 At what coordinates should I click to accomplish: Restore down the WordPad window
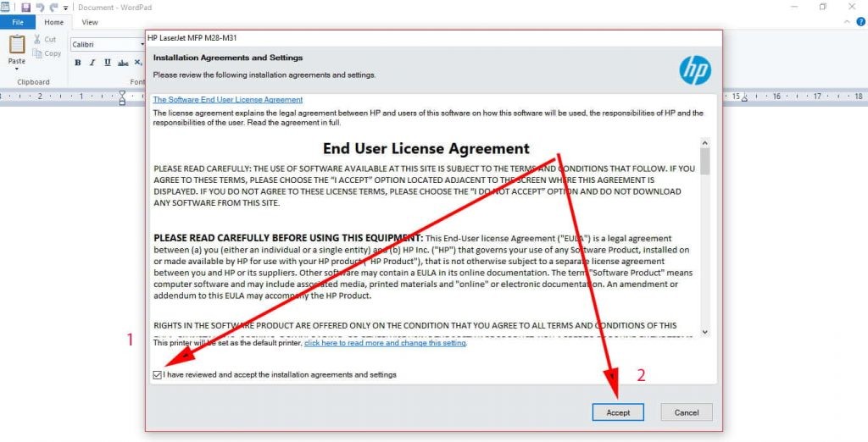click(x=822, y=7)
